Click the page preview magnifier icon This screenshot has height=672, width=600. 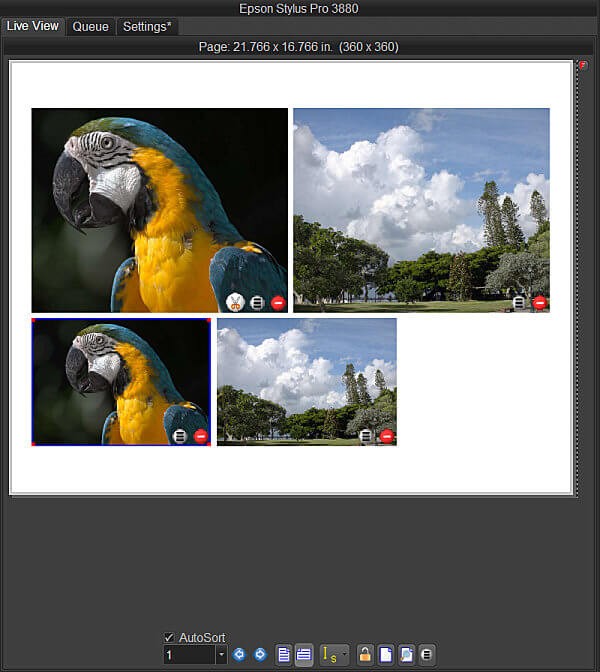tap(406, 654)
